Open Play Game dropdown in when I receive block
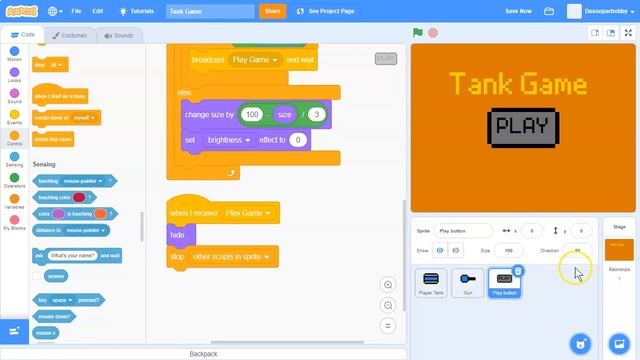The width and height of the screenshot is (640, 360). (247, 213)
